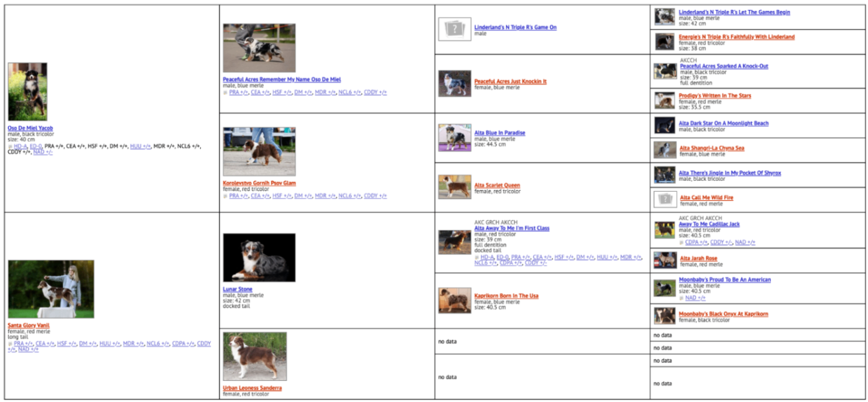Screen dimensions: 868x402
Task: Open Alta Blue In Paradise link
Action: (500, 133)
